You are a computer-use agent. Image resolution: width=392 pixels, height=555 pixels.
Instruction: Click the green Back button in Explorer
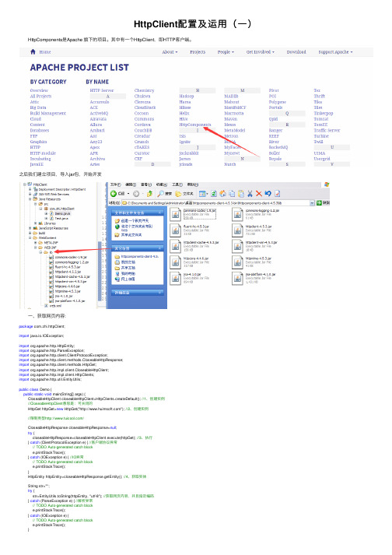114,194
